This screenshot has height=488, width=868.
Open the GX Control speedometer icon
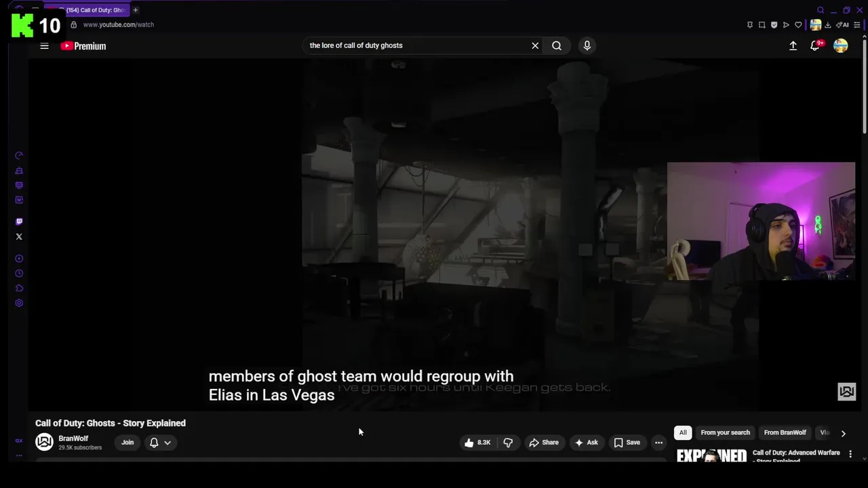[x=19, y=155]
